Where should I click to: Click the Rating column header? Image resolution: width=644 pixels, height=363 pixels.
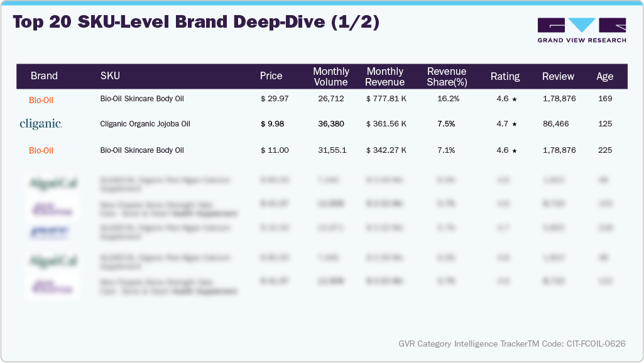point(505,77)
